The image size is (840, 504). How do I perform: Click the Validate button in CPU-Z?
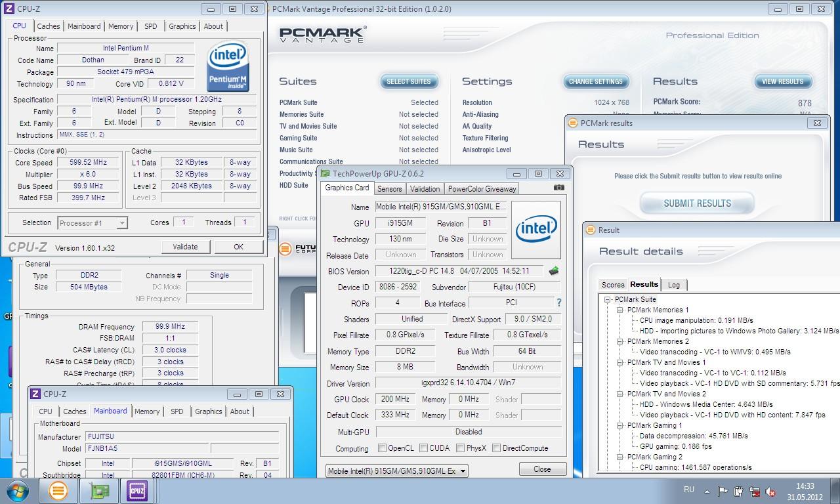[x=185, y=247]
